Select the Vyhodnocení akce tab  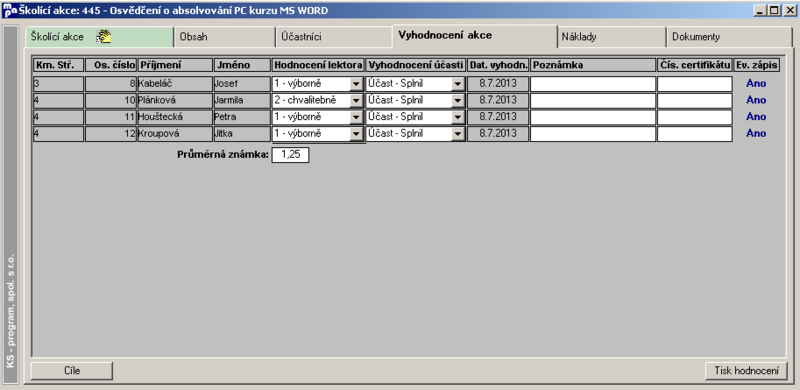(x=474, y=36)
